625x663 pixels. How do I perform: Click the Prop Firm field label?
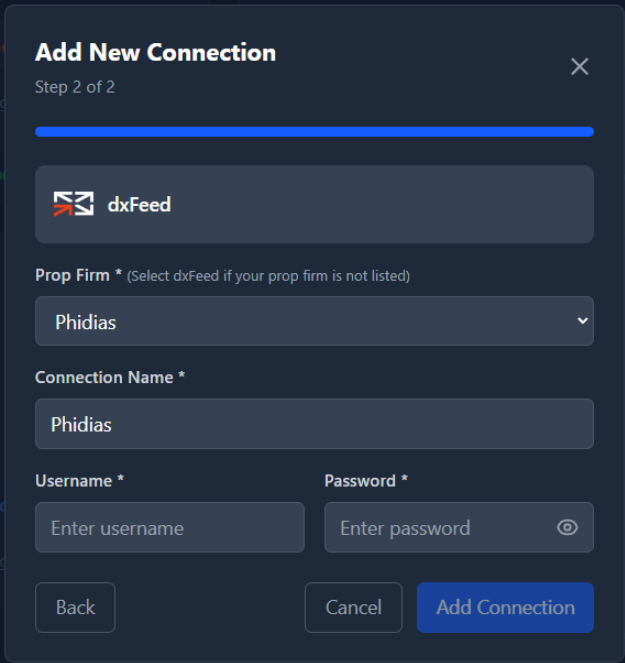(79, 275)
